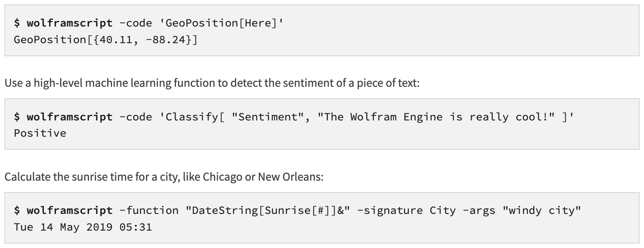Click the GeoPosition[Here] command line
This screenshot has width=644, height=248.
click(x=149, y=23)
